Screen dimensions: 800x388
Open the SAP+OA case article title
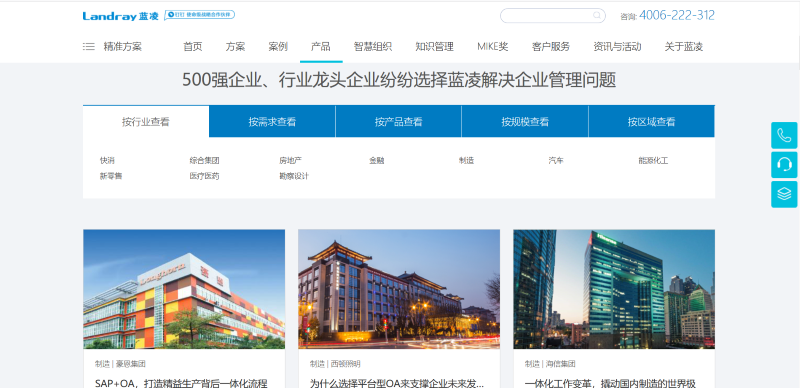(x=181, y=383)
